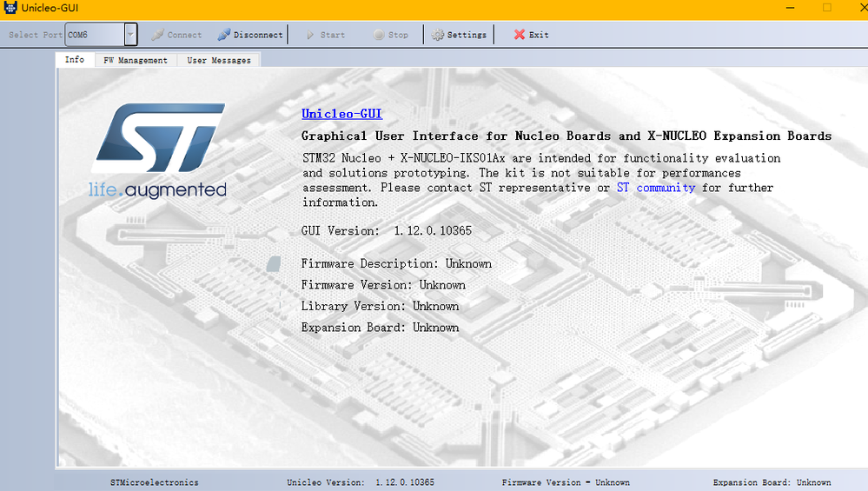Click the Connect plug icon
This screenshot has height=491, width=868.
coord(158,34)
